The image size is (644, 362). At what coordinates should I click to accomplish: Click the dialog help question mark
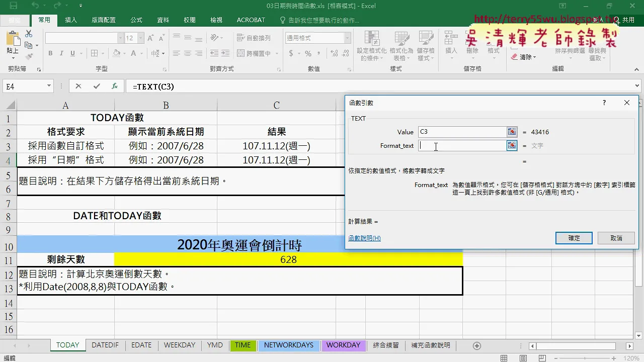pos(604,103)
